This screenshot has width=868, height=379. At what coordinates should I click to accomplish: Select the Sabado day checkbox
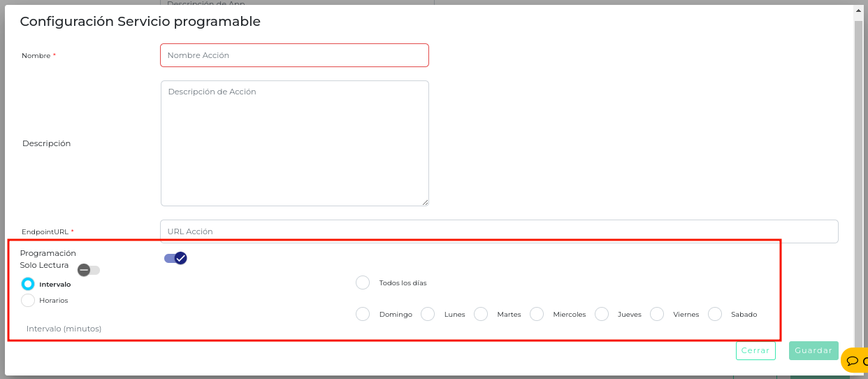(715, 314)
